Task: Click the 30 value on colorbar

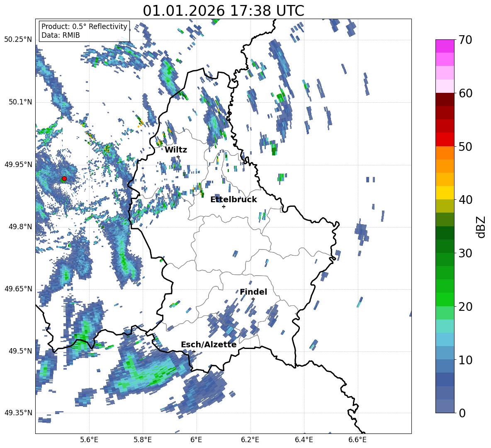Action: pyautogui.click(x=465, y=253)
